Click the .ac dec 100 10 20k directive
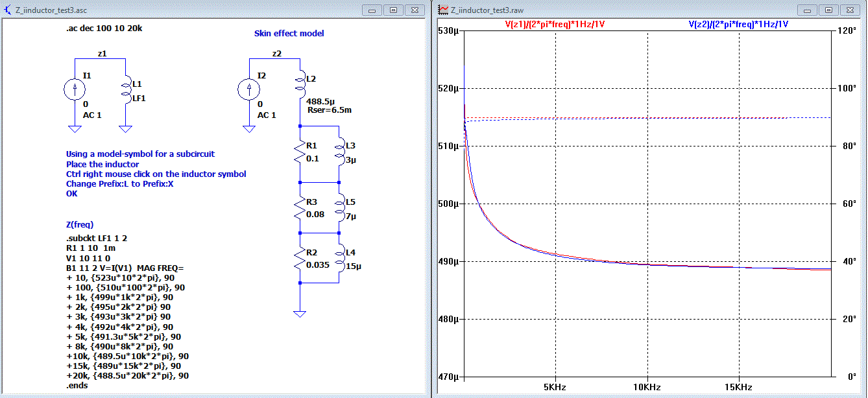Image resolution: width=868 pixels, height=398 pixels. click(104, 29)
